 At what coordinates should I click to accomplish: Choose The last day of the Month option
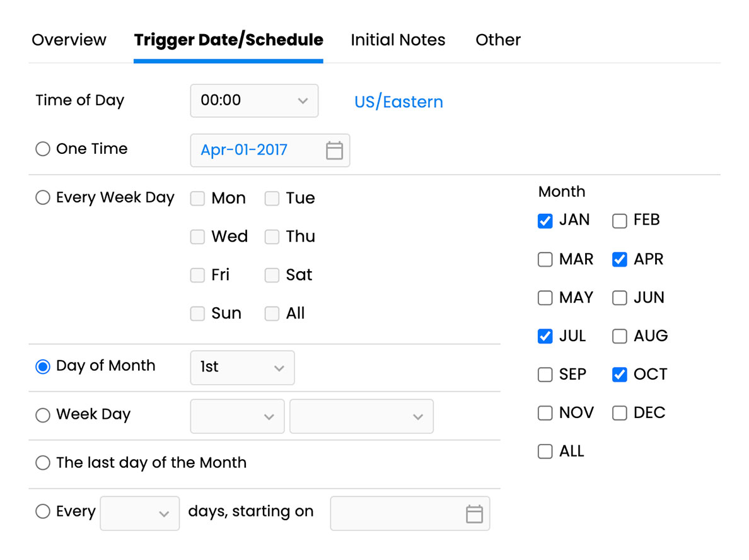pos(42,462)
